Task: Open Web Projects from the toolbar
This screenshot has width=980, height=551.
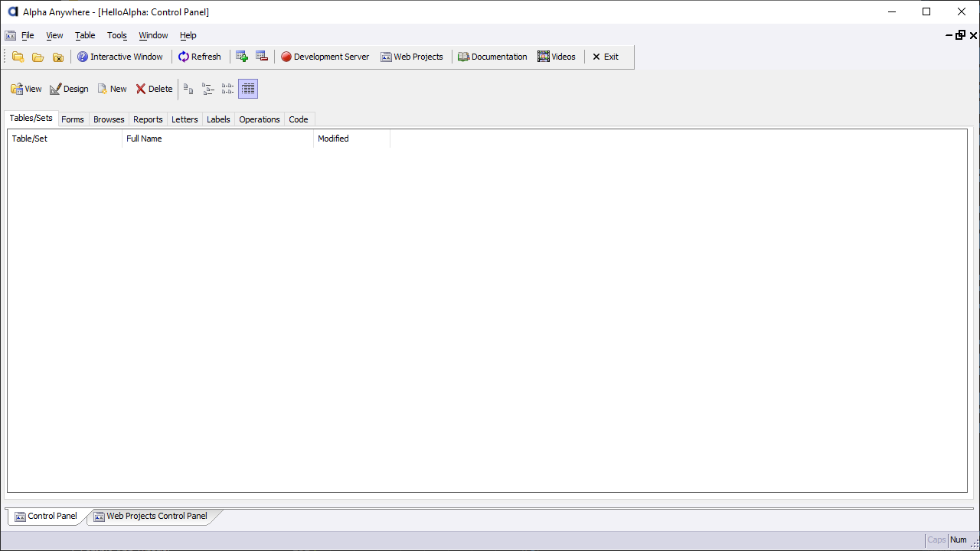Action: [412, 57]
